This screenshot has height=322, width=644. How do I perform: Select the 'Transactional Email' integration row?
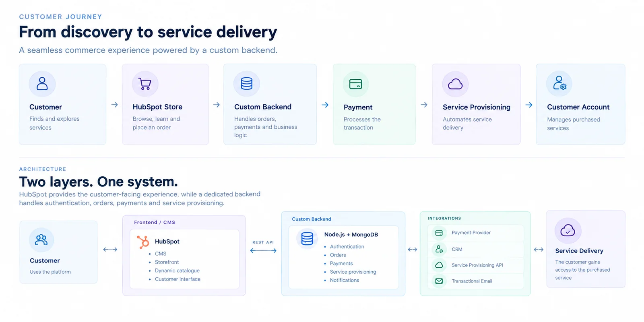[476, 281]
